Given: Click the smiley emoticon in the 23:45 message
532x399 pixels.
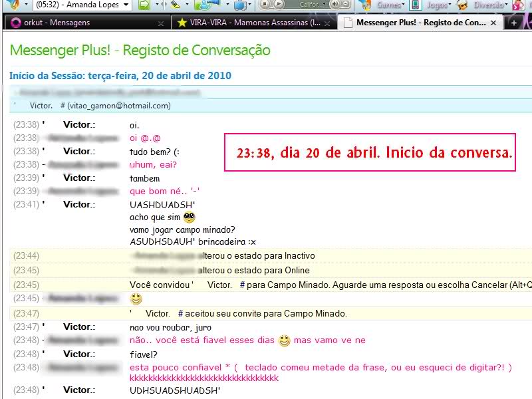Looking at the screenshot, I should (x=136, y=299).
